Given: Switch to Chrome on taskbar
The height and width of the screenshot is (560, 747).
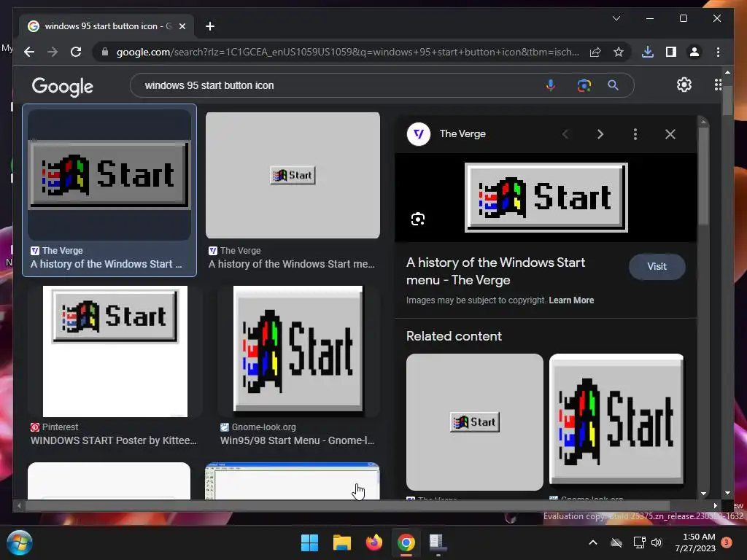Looking at the screenshot, I should click(x=406, y=542).
